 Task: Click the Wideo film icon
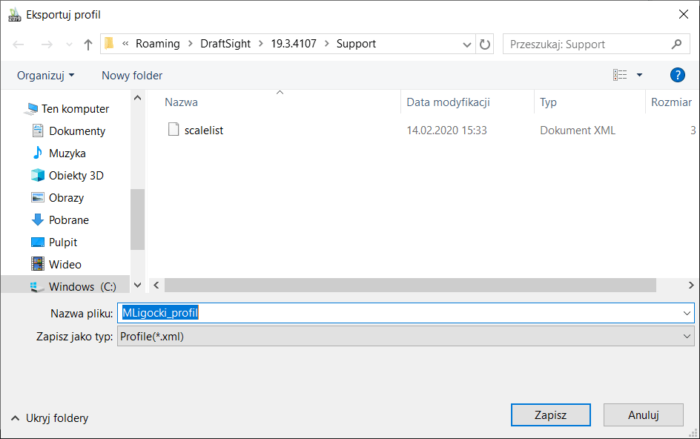pos(38,264)
